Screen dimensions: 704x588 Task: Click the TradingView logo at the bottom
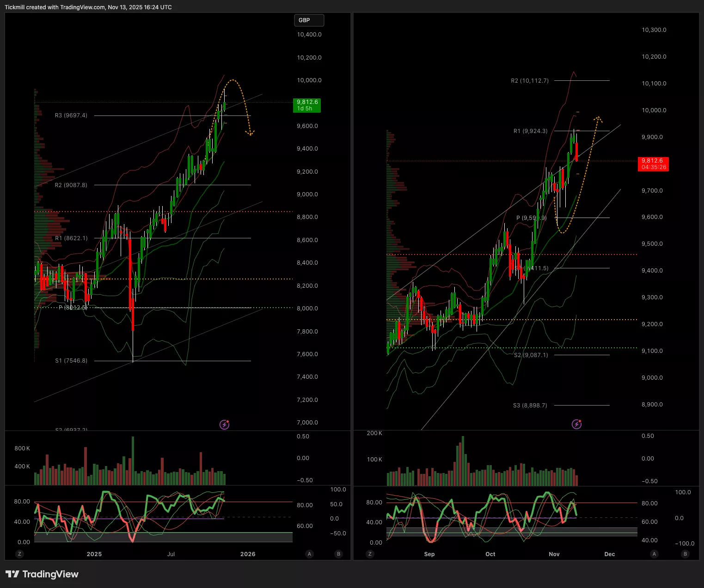[42, 574]
